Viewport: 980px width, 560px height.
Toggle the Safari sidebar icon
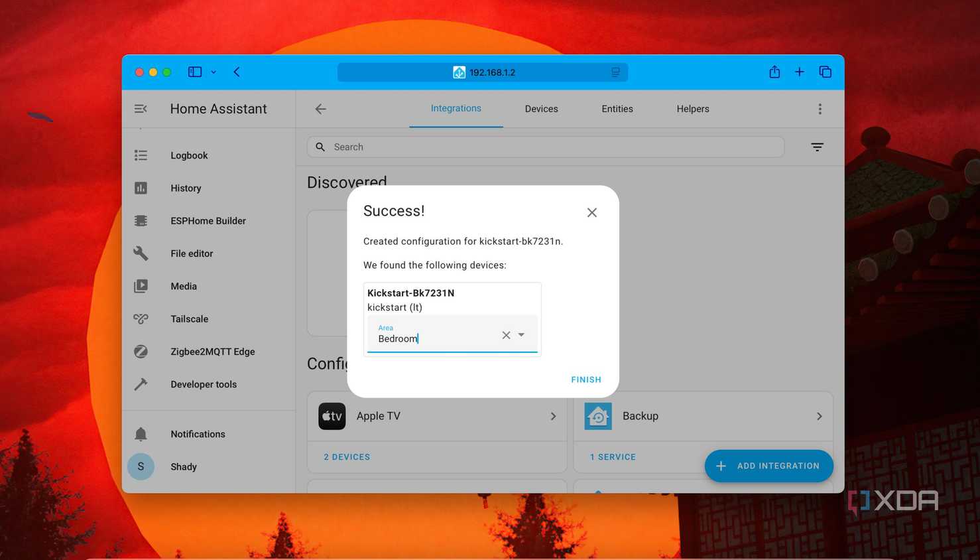point(194,72)
